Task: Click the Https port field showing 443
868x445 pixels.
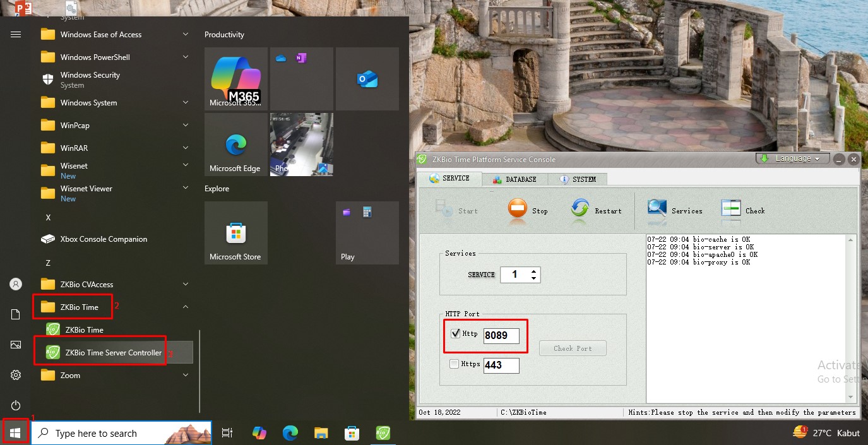Action: coord(501,365)
